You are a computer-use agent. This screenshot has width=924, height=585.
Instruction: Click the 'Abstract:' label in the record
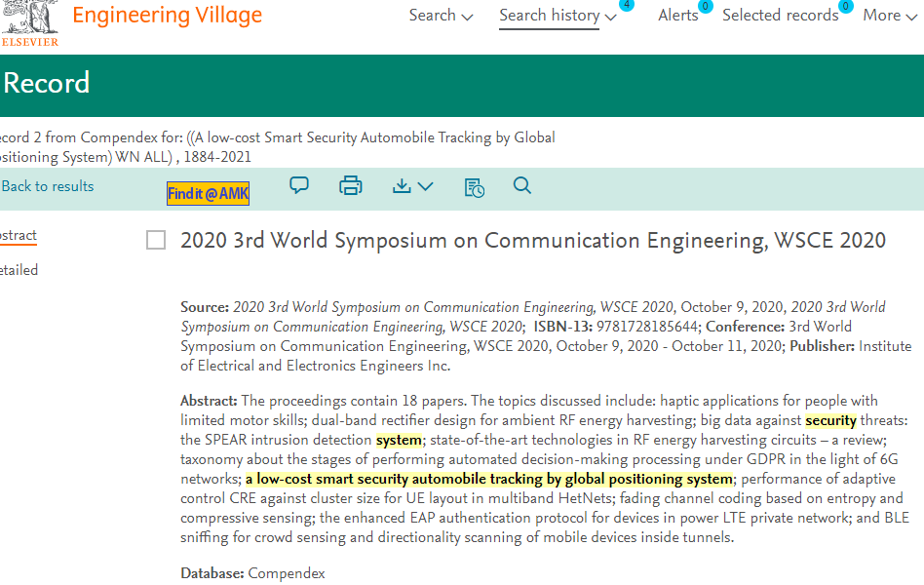pyautogui.click(x=209, y=401)
